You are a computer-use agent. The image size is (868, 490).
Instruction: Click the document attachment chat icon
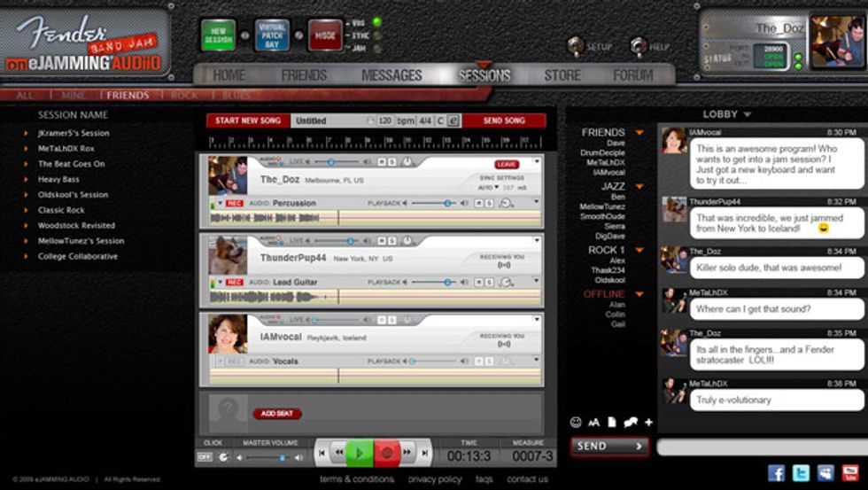(612, 423)
